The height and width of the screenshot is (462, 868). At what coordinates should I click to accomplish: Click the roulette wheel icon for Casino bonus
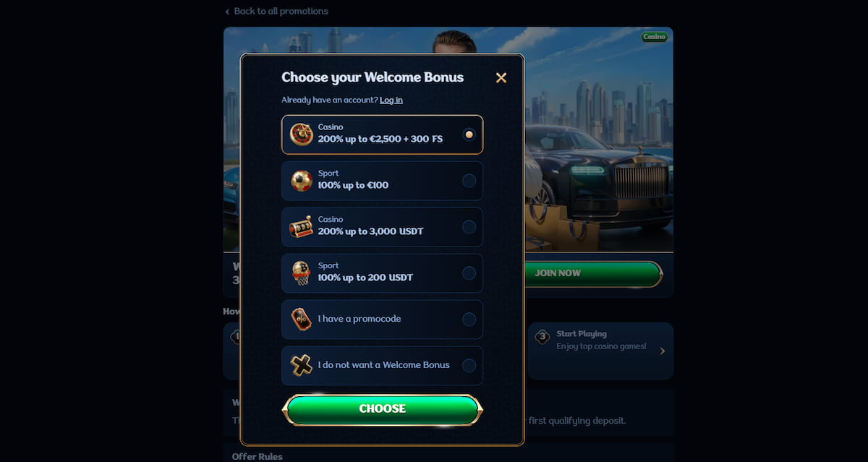point(301,134)
